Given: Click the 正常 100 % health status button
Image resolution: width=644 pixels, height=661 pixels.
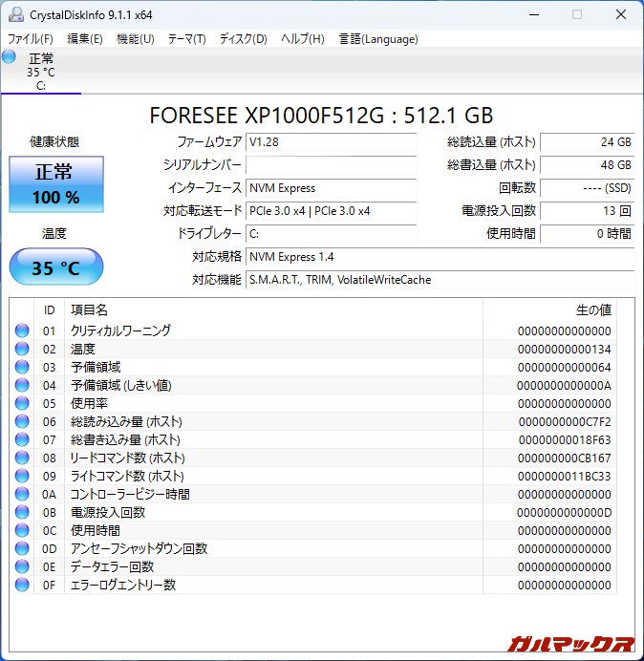Looking at the screenshot, I should tap(56, 185).
